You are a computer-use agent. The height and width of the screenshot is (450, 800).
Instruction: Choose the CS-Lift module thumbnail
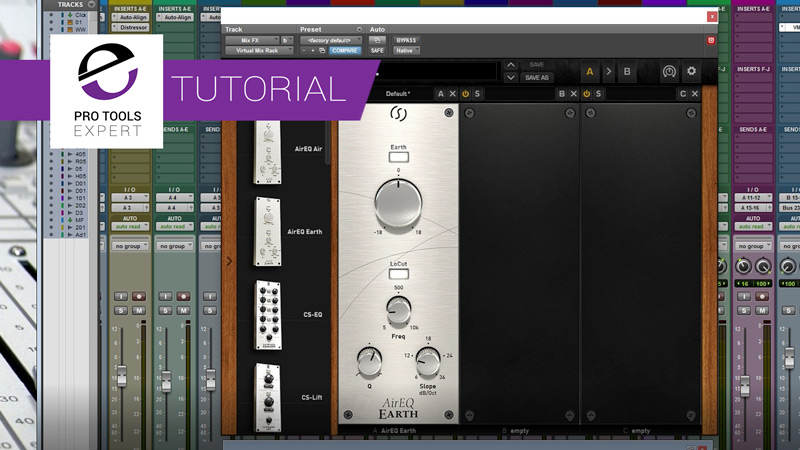point(268,397)
